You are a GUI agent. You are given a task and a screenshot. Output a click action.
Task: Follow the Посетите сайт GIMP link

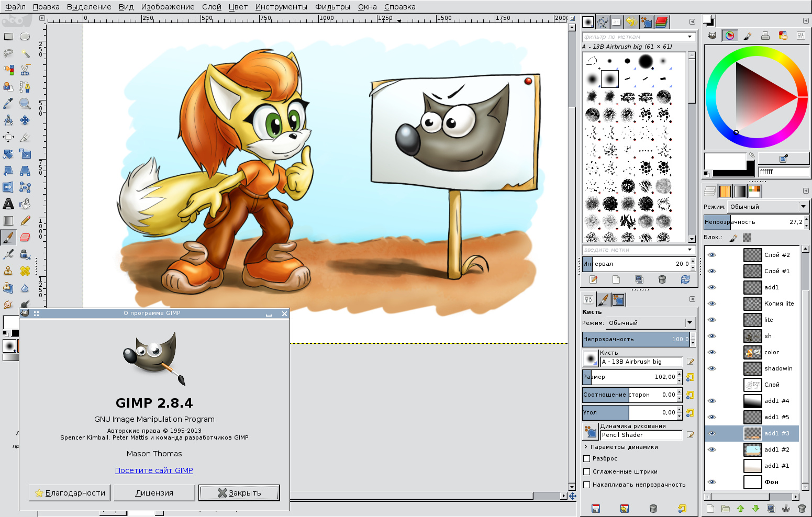coord(154,470)
